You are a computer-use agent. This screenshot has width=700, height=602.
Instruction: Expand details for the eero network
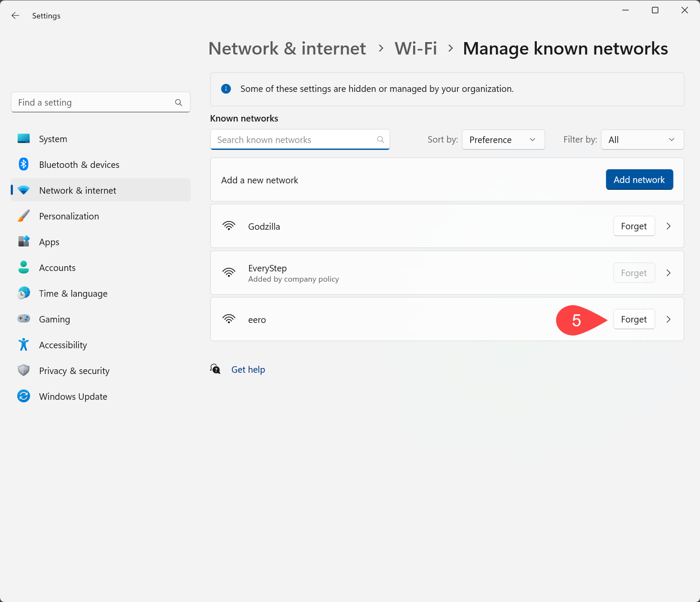coord(668,319)
